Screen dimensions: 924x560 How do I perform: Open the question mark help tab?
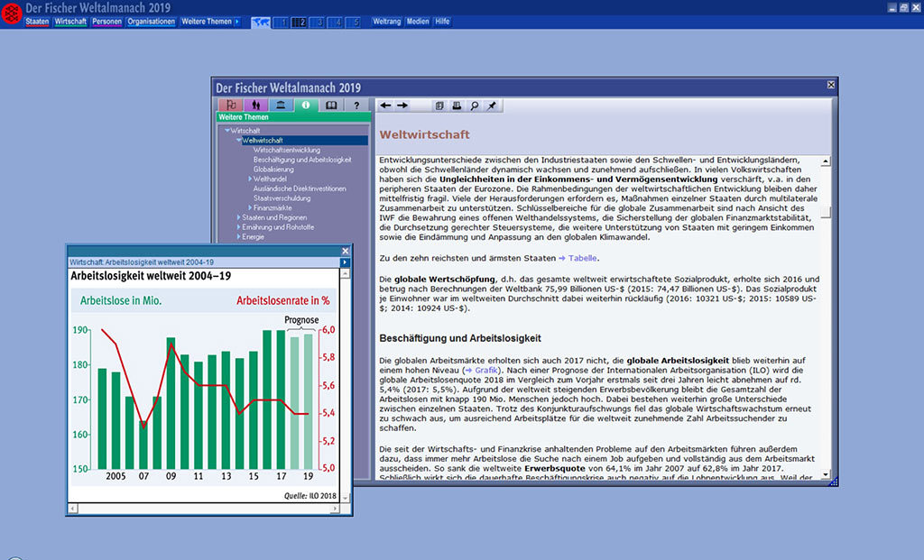[x=356, y=106]
